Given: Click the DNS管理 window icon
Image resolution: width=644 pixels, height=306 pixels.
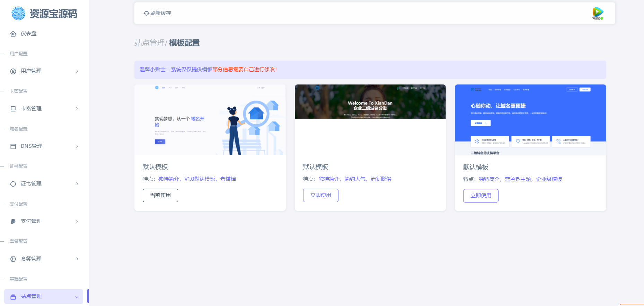Looking at the screenshot, I should tap(13, 146).
